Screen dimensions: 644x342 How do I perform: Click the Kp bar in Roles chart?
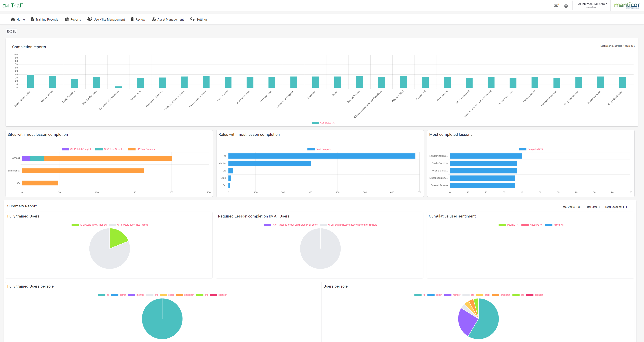(321, 156)
